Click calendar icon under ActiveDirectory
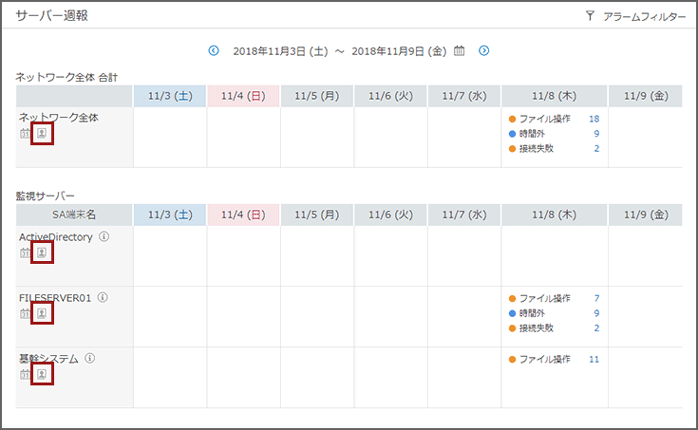Image resolution: width=698 pixels, height=430 pixels. pos(25,253)
